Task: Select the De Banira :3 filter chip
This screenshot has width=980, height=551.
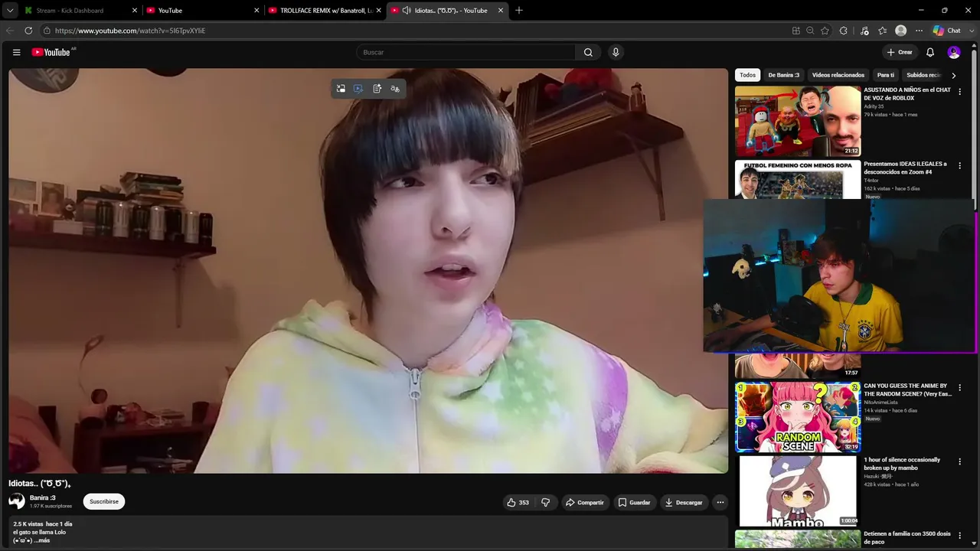Action: click(783, 75)
